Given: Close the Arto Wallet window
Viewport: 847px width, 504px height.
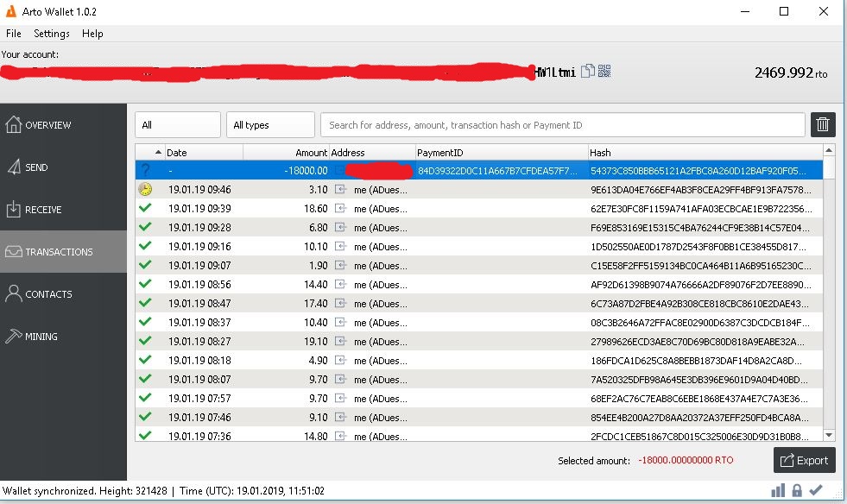Looking at the screenshot, I should (823, 11).
